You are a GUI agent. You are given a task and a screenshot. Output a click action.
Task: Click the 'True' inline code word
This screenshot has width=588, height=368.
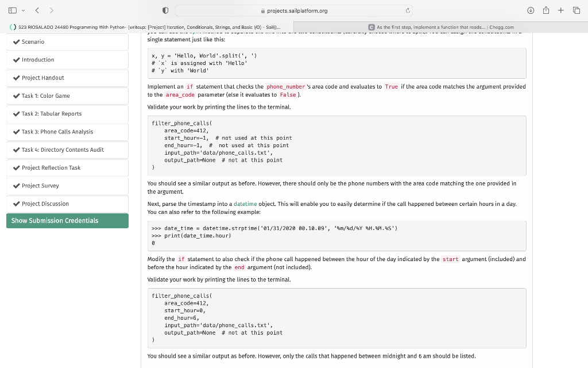pyautogui.click(x=392, y=87)
